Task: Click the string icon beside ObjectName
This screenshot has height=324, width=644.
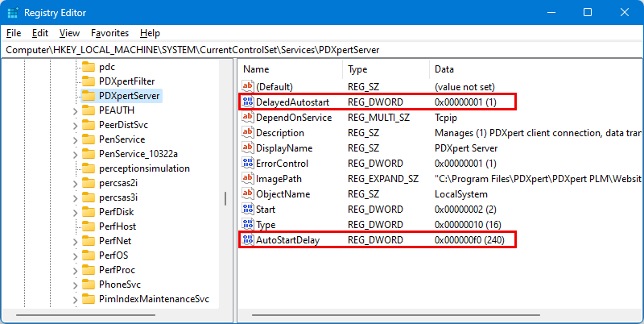Action: (x=248, y=193)
